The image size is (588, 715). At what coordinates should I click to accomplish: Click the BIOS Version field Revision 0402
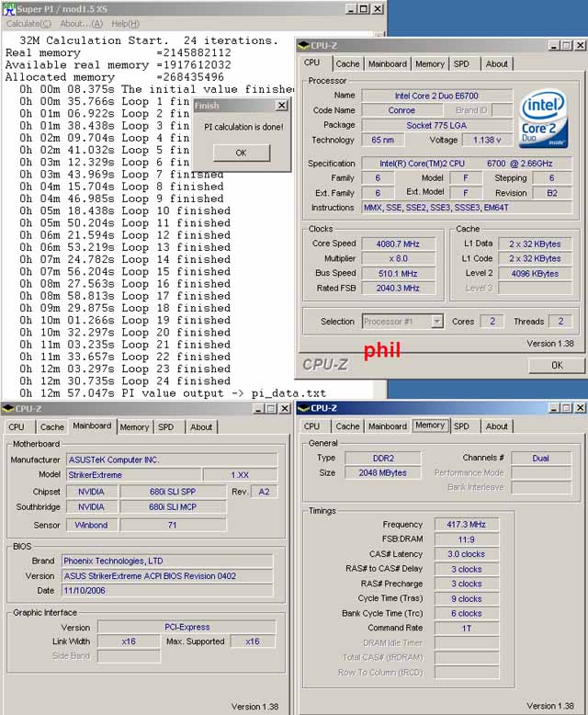(x=167, y=576)
